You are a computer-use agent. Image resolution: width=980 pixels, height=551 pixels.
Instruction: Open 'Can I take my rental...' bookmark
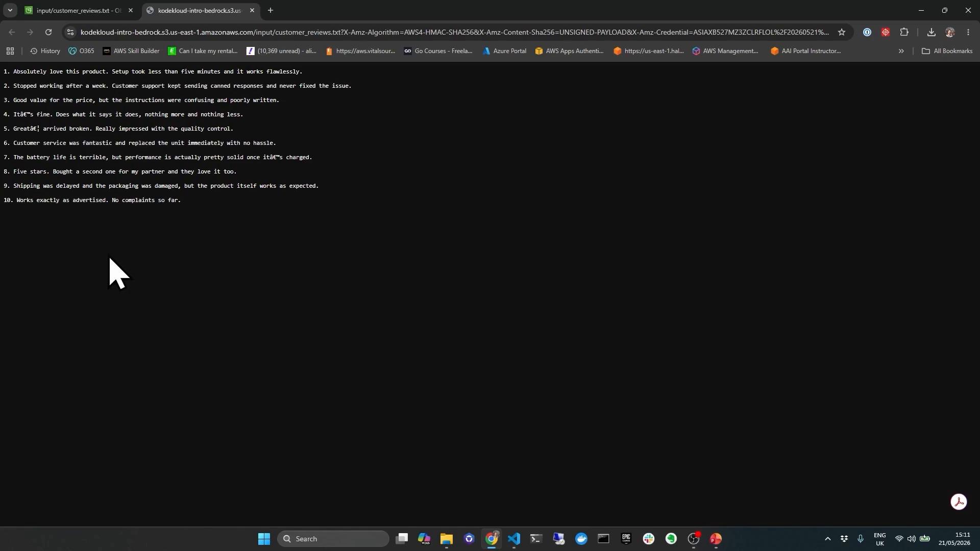[x=203, y=51]
